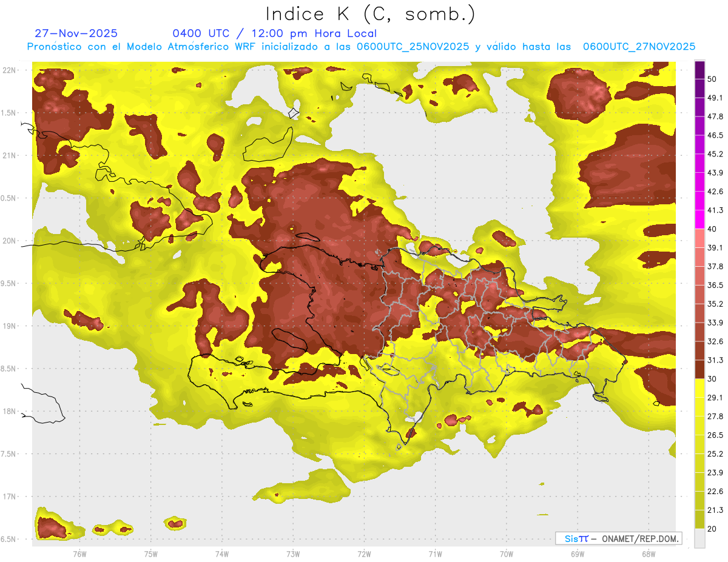Click the legend value '49.1'
Screen dimensions: 728x562
tap(715, 98)
